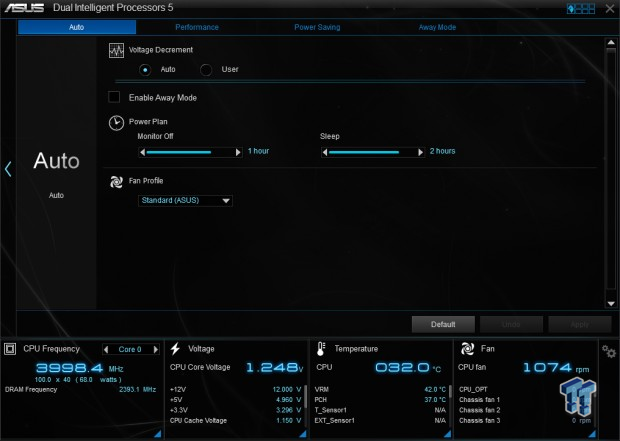The width and height of the screenshot is (620, 441).
Task: Click the Apply button
Action: click(580, 324)
